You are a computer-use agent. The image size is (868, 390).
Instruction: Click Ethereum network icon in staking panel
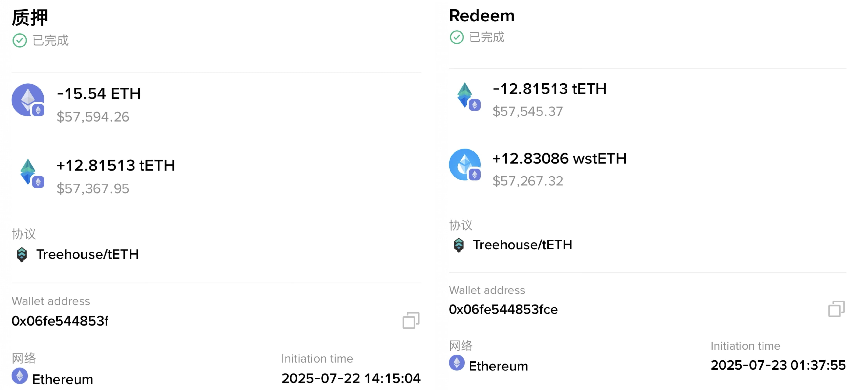click(x=20, y=376)
